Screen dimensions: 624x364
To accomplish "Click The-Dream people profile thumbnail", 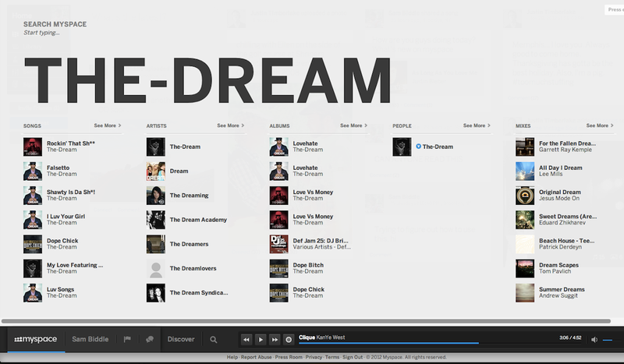I will [x=402, y=147].
